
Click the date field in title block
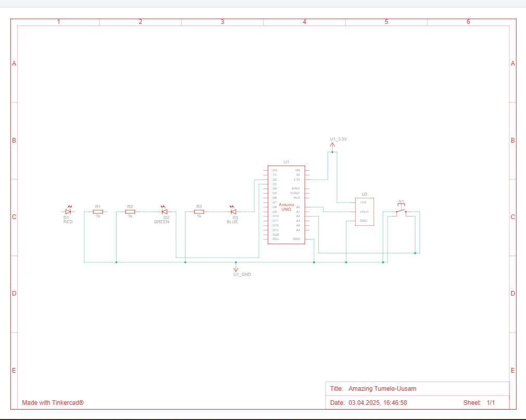click(378, 403)
